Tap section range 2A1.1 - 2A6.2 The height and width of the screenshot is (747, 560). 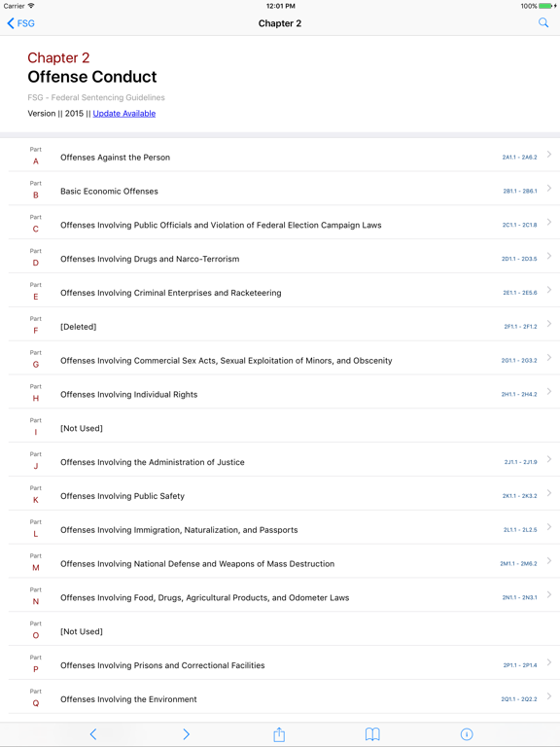519,158
